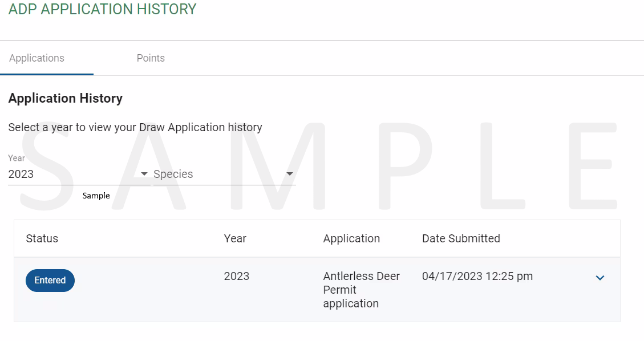The image size is (644, 341).
Task: Click the Status column header
Action: point(42,238)
